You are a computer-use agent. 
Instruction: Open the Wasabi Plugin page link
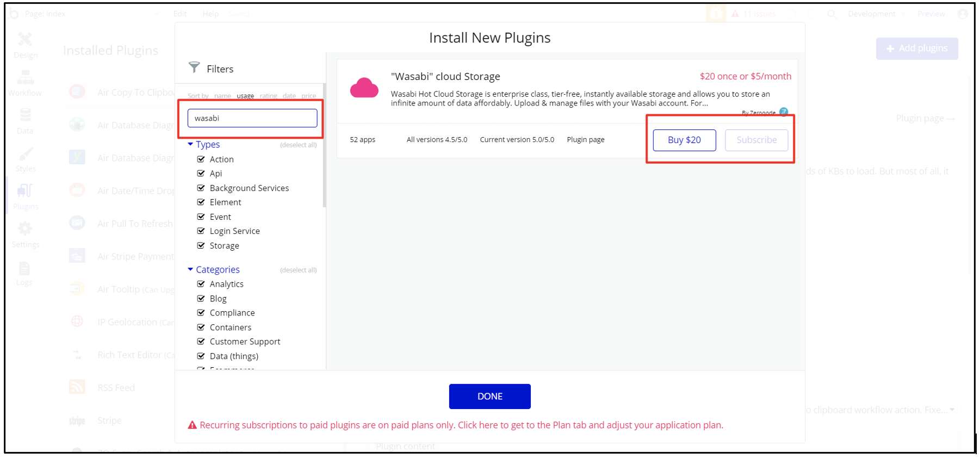[x=586, y=140]
